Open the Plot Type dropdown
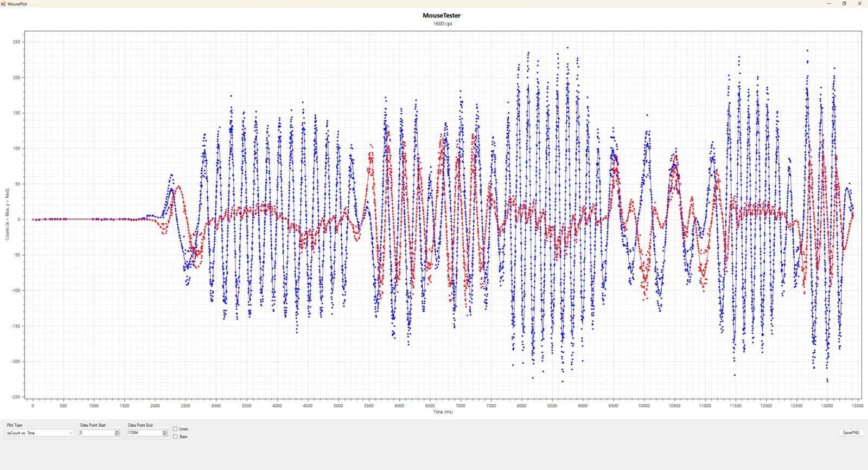 (x=40, y=433)
